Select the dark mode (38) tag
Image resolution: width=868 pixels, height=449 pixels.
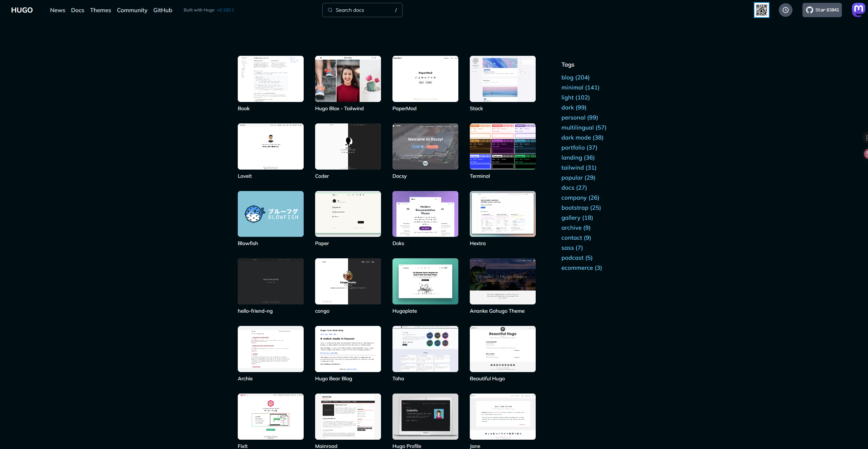(x=582, y=137)
